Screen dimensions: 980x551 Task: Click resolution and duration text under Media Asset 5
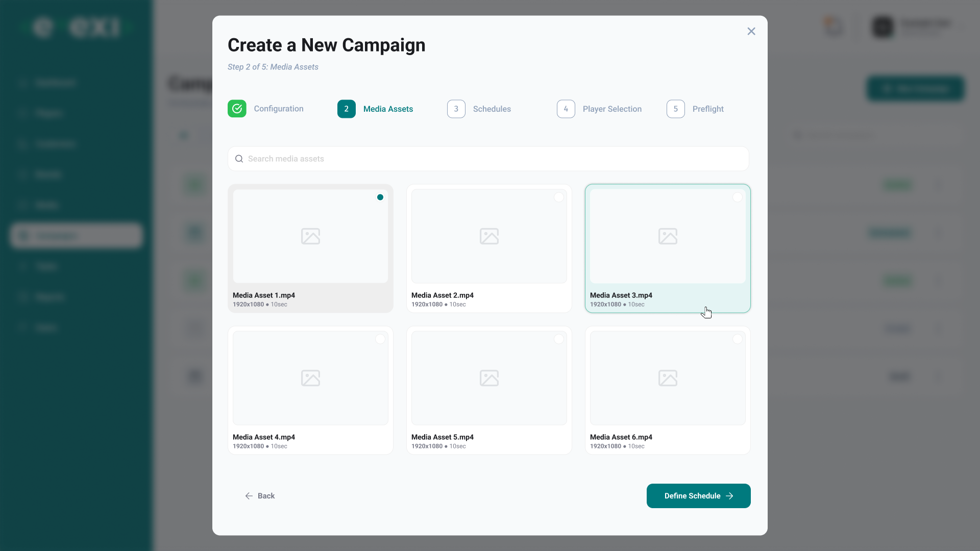438,446
